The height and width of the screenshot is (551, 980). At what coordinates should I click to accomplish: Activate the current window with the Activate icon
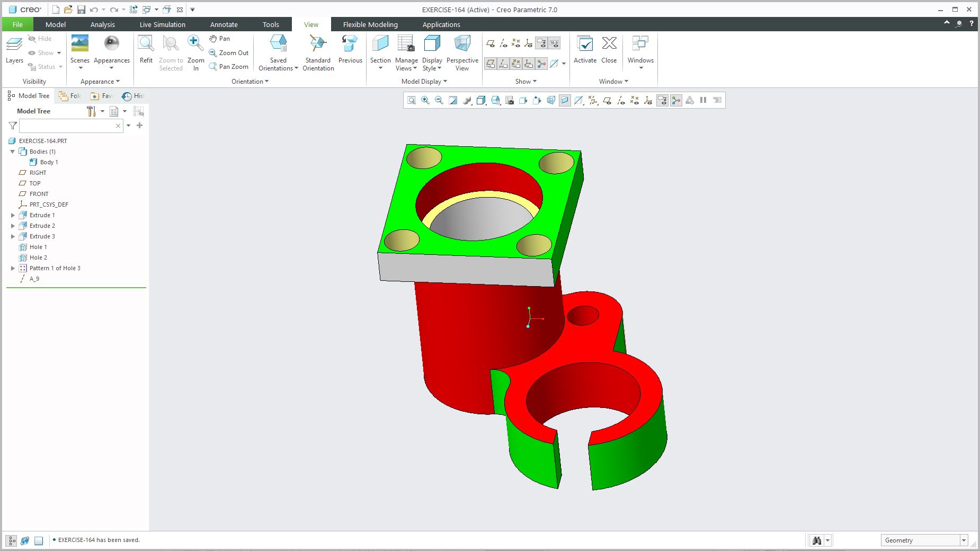pos(585,44)
